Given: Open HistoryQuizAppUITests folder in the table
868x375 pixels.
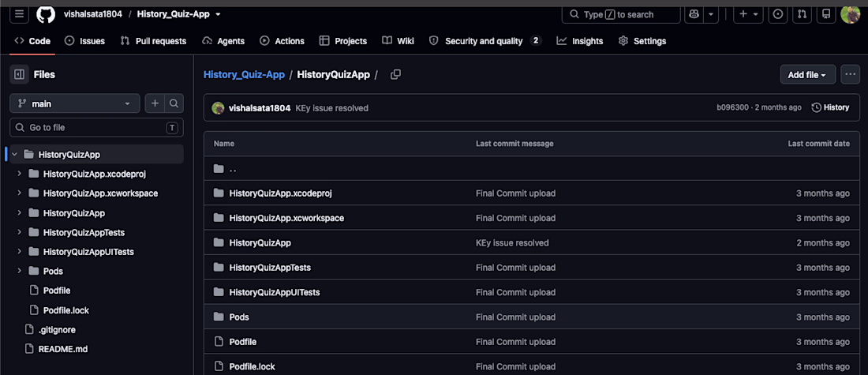Looking at the screenshot, I should [274, 292].
